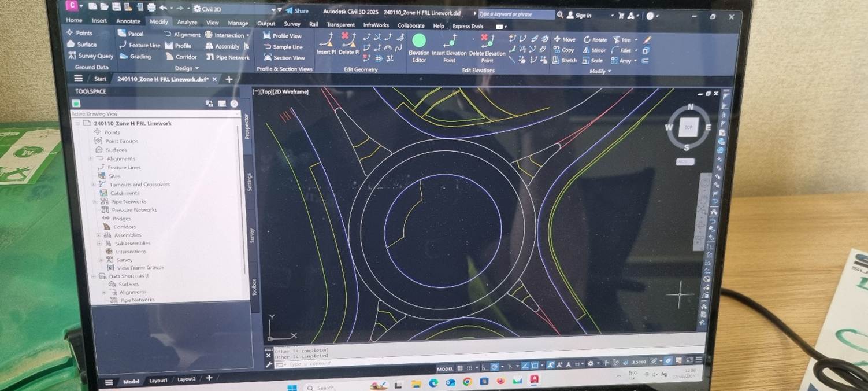Select the Copy command
The height and width of the screenshot is (391, 868).
point(565,50)
